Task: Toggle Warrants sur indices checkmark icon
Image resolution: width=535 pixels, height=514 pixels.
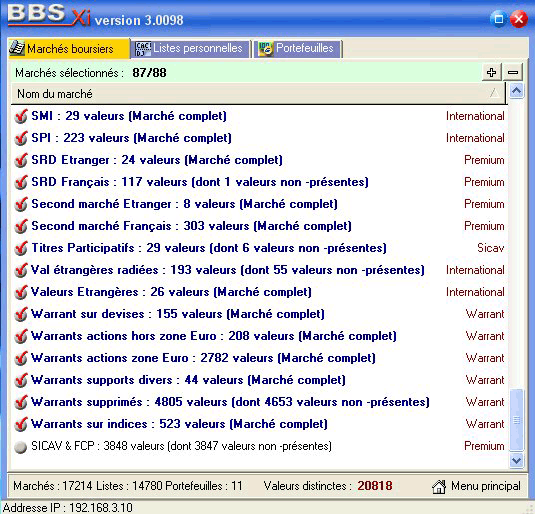Action: pos(21,424)
